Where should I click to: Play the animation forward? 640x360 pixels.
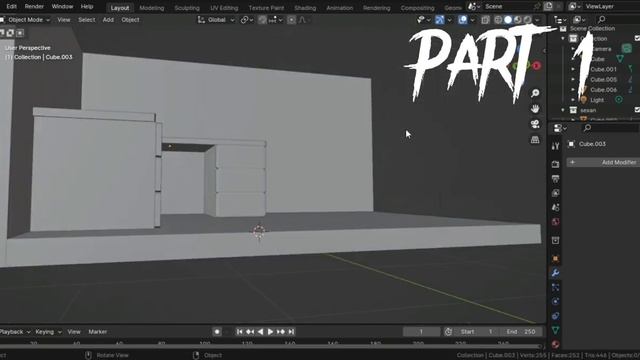(x=270, y=332)
